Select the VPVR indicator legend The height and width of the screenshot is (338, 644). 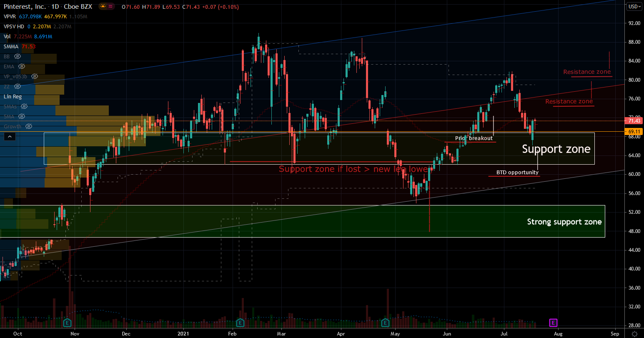[x=10, y=16]
